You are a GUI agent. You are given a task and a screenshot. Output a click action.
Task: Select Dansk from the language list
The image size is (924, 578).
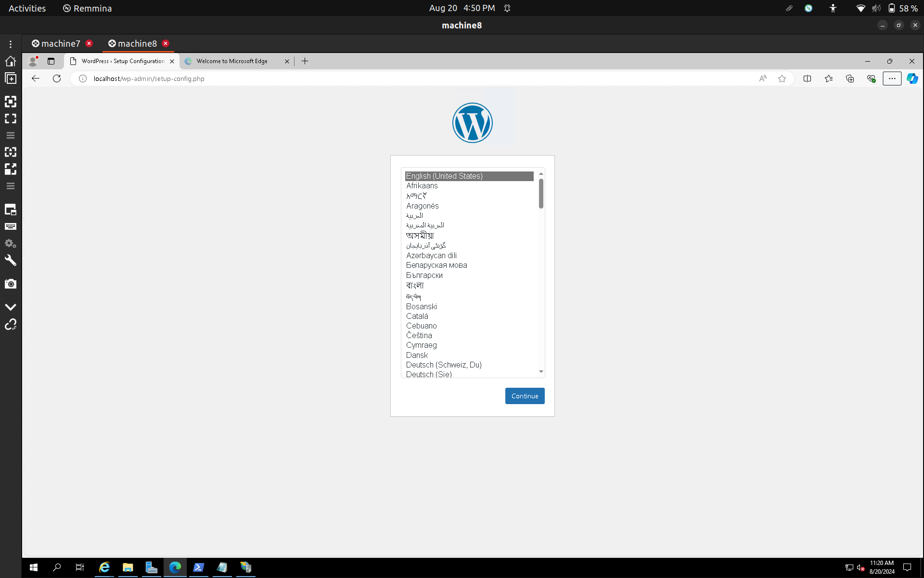(417, 355)
